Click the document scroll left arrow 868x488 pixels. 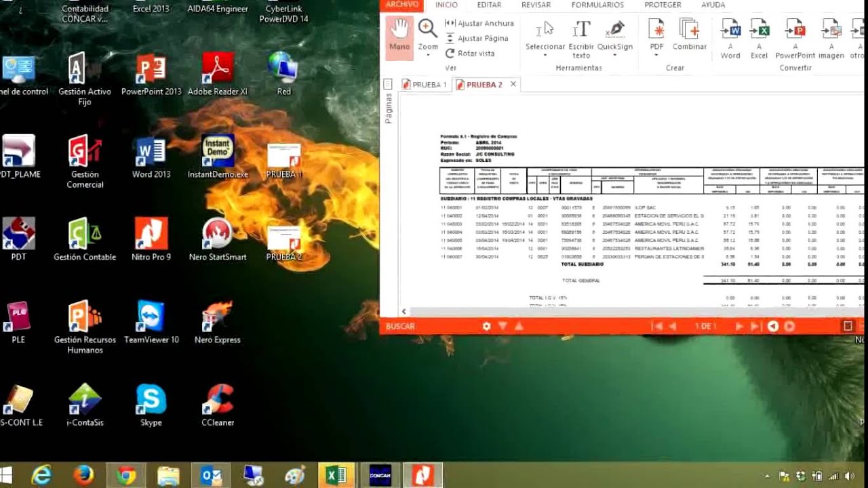pos(404,311)
